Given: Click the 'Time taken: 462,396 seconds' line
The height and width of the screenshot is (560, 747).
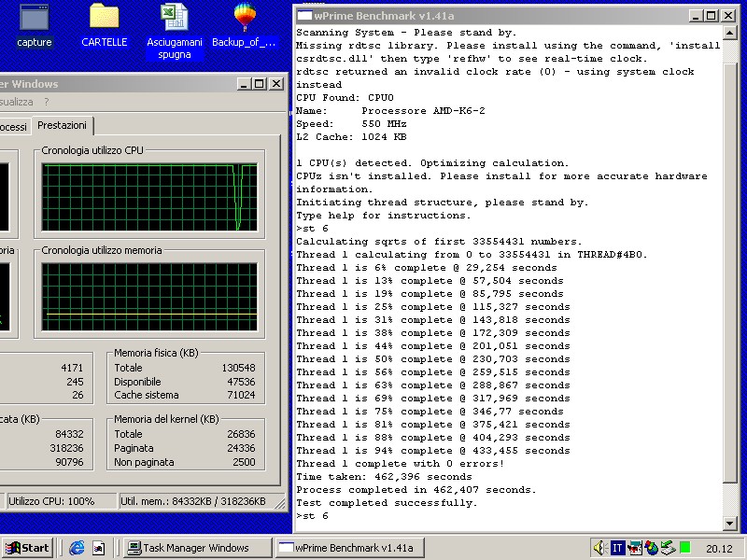Looking at the screenshot, I should (x=384, y=477).
